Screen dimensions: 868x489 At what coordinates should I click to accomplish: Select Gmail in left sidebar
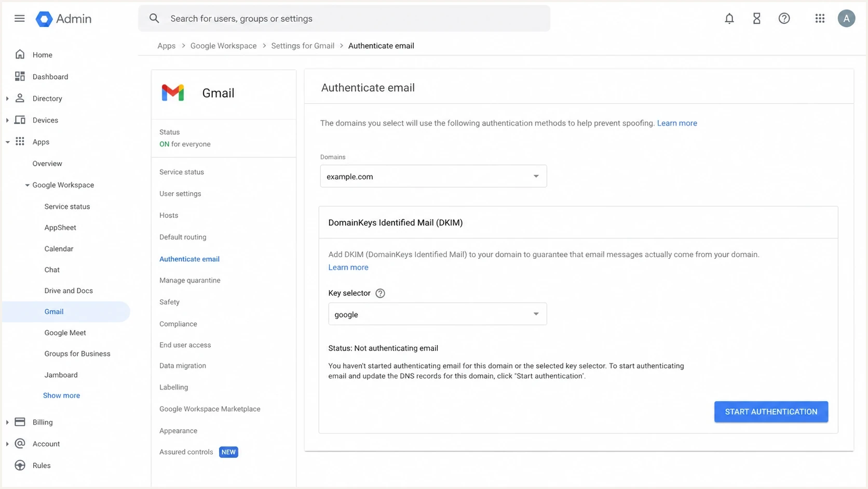click(x=66, y=312)
